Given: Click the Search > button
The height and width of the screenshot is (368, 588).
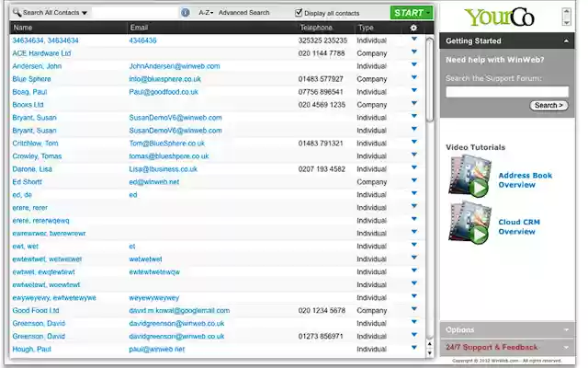Looking at the screenshot, I should pyautogui.click(x=548, y=106).
